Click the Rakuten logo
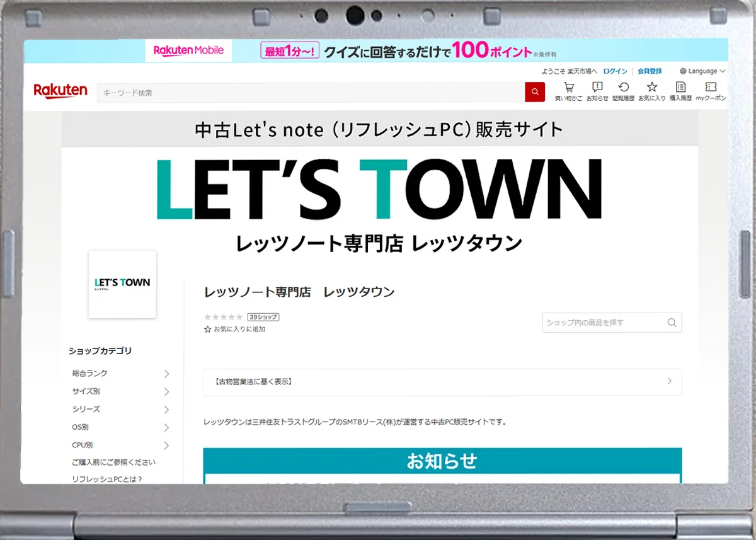 click(60, 91)
